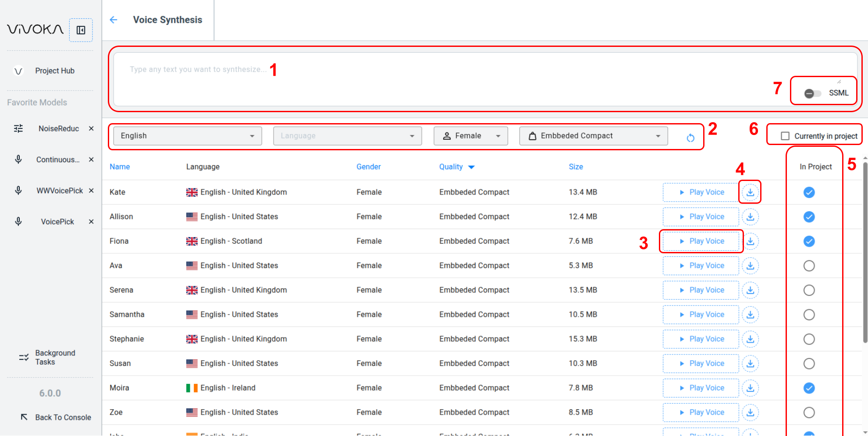Click the reset filters refresh icon
Image resolution: width=868 pixels, height=436 pixels.
pos(690,138)
